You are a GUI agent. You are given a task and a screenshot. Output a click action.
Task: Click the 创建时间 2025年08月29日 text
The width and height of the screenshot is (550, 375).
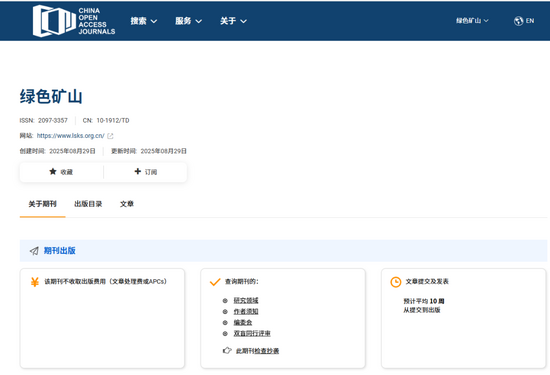58,151
